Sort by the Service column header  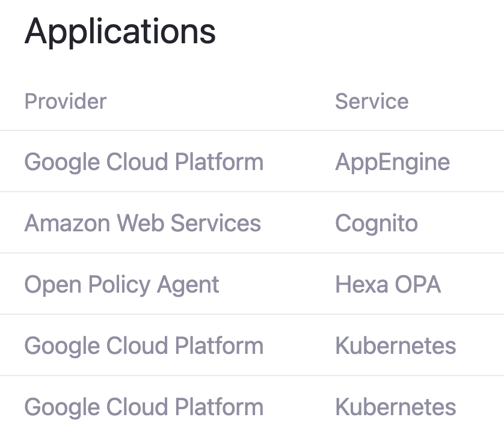[x=372, y=101]
